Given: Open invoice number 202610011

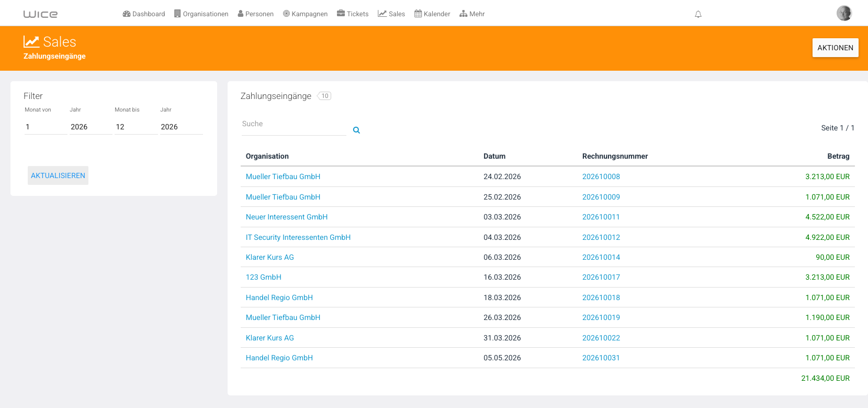Looking at the screenshot, I should (x=601, y=217).
